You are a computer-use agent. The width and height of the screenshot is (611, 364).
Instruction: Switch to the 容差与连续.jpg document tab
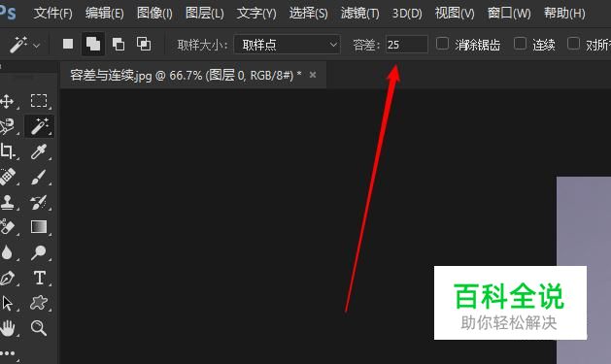(x=186, y=75)
